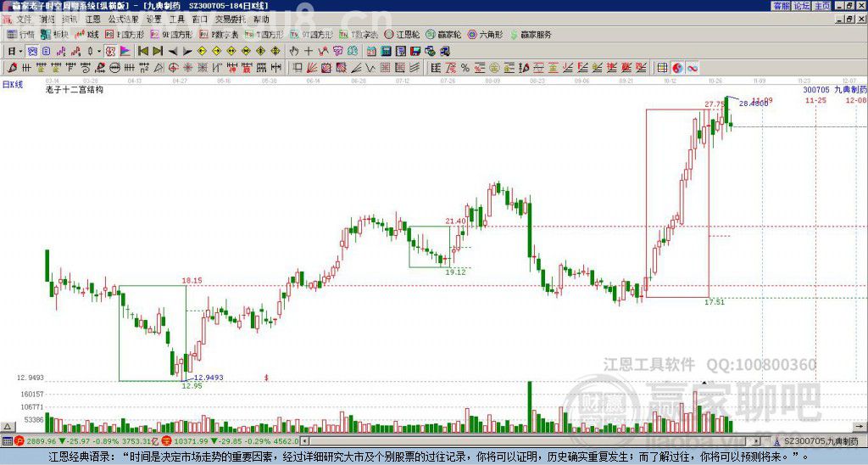Jump to first bar with green skip-back arrow

click(142, 52)
